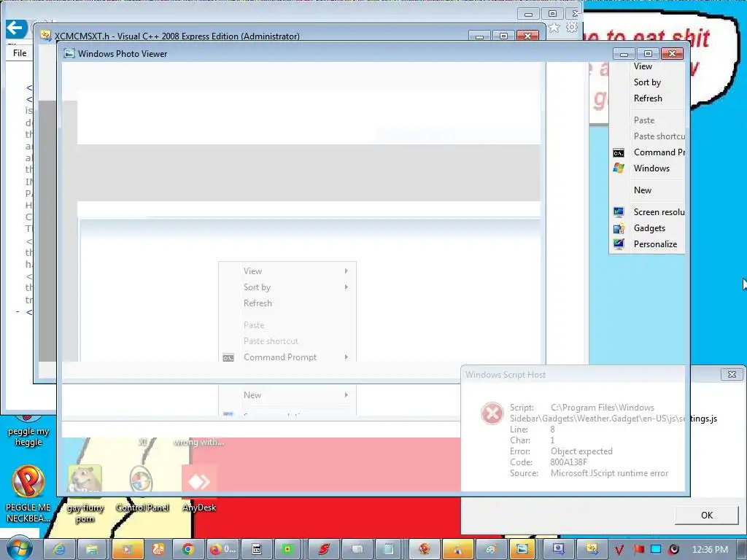Click OK in the Windows Script Host dialog
This screenshot has height=560, width=747.
click(x=706, y=515)
